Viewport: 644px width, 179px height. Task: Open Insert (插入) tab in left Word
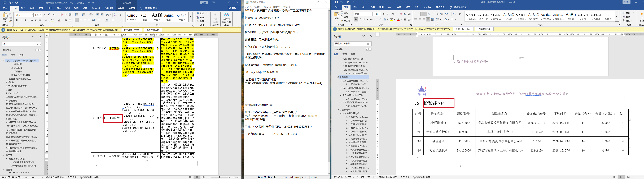pyautogui.click(x=23, y=8)
